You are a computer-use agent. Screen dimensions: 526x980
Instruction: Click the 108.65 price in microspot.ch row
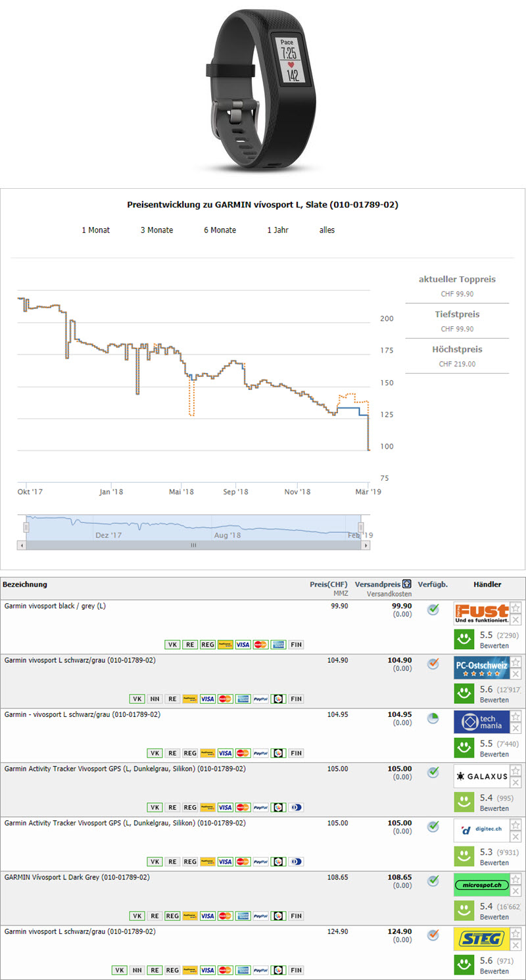point(337,877)
